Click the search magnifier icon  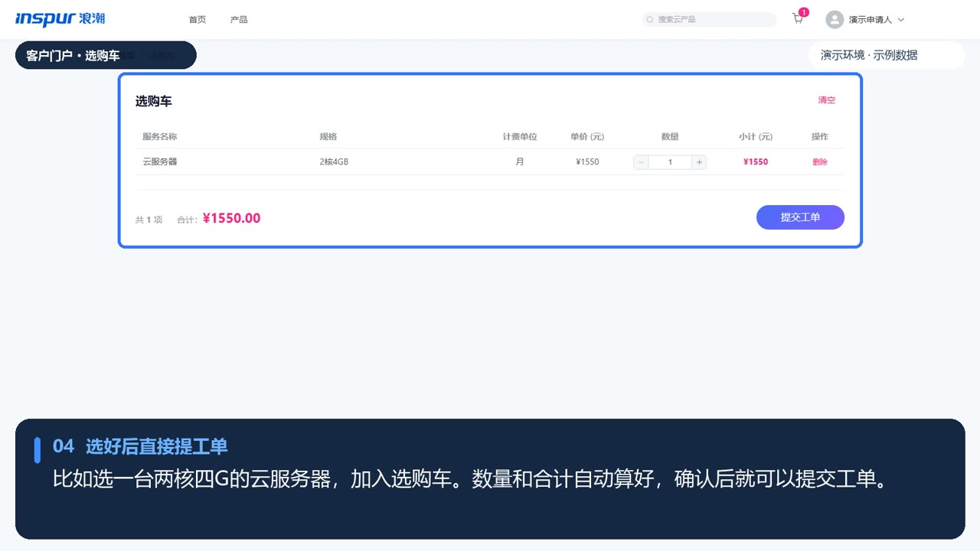[x=650, y=20]
